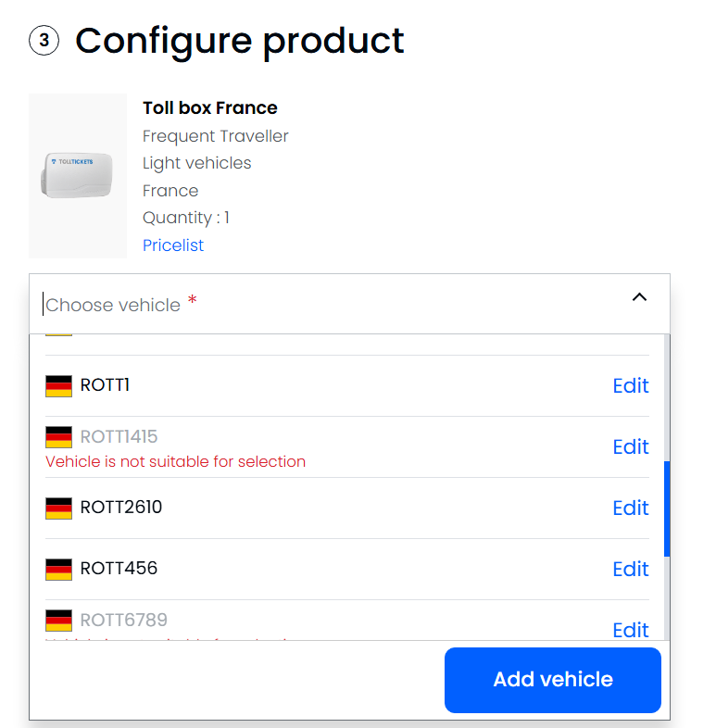
Task: Click the 'Vehicle is not suitable for selection' message
Action: (175, 461)
